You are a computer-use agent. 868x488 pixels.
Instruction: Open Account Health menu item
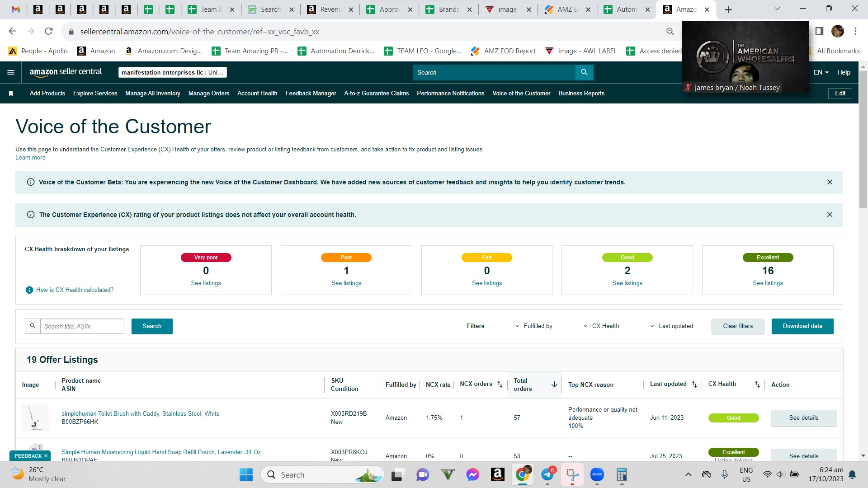(x=257, y=94)
